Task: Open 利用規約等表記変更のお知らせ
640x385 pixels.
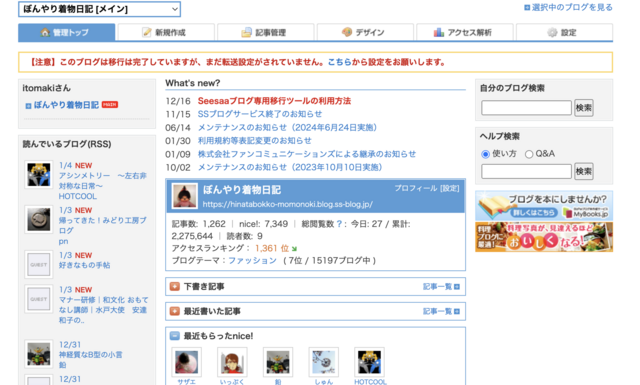Action: (x=254, y=140)
